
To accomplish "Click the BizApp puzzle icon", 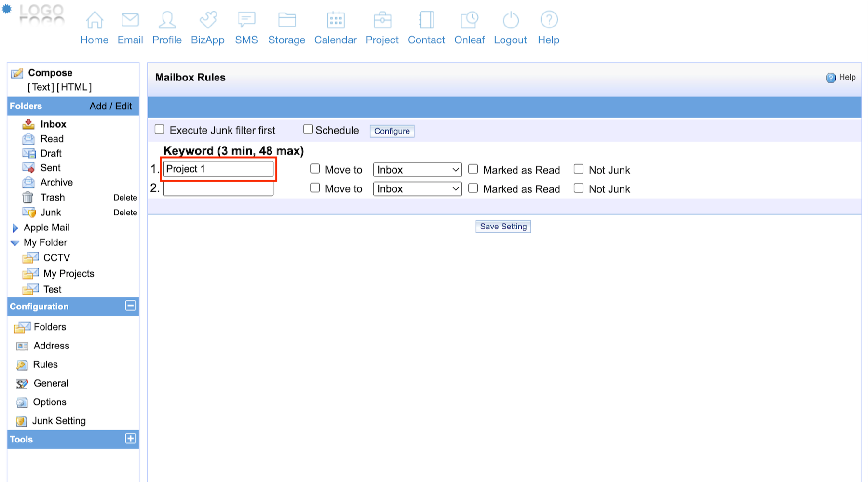I will [208, 20].
